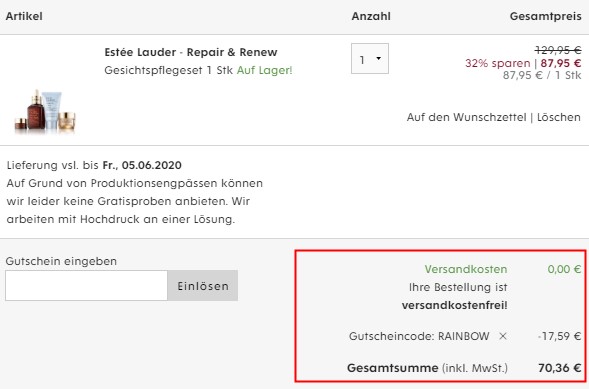
Task: Click the versandkostenfrei! text
Action: 455,305
